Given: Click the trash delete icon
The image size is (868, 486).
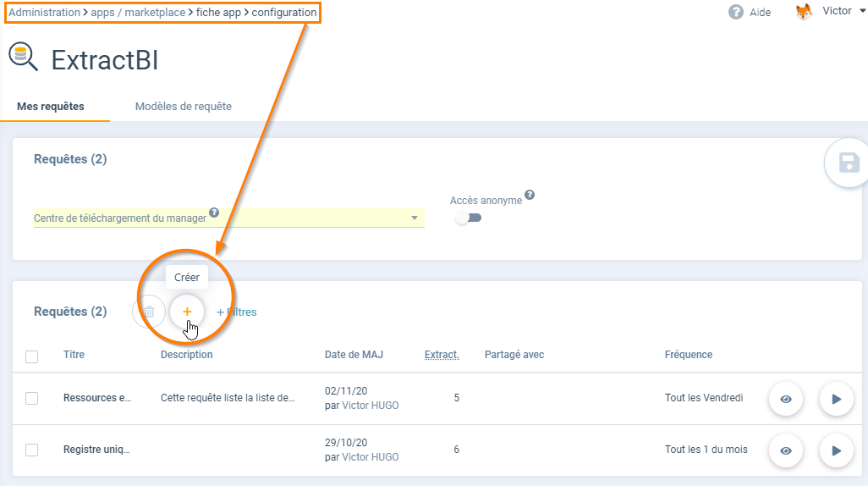Looking at the screenshot, I should (149, 312).
